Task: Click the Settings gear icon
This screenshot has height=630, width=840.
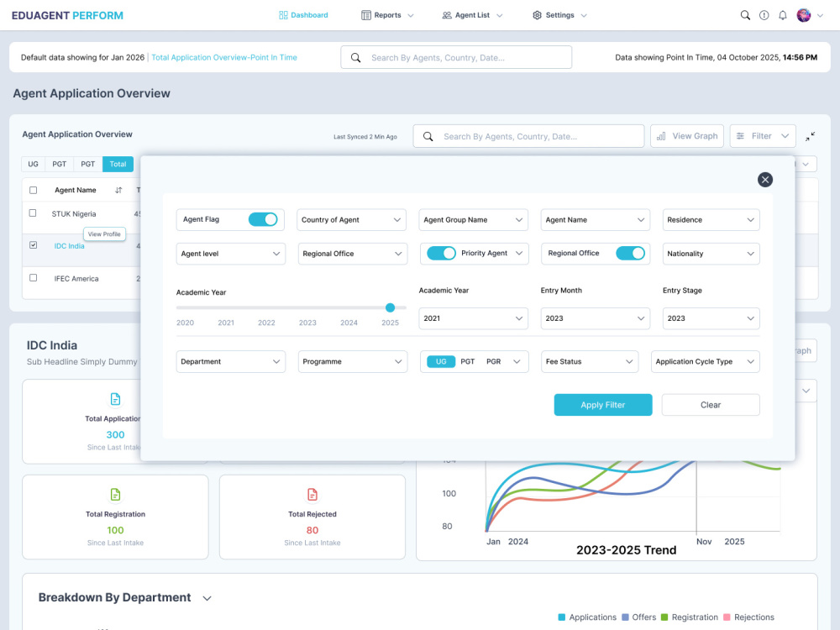Action: click(537, 15)
